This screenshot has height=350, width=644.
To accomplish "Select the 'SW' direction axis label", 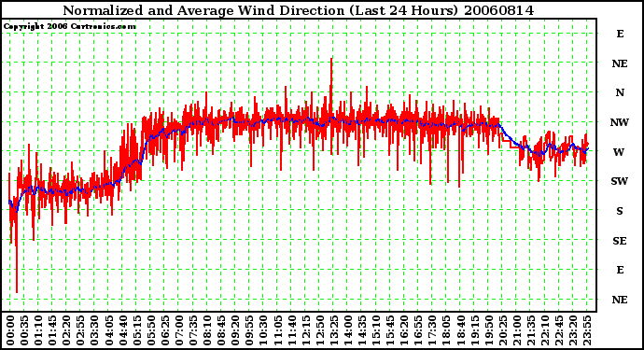I will (620, 181).
